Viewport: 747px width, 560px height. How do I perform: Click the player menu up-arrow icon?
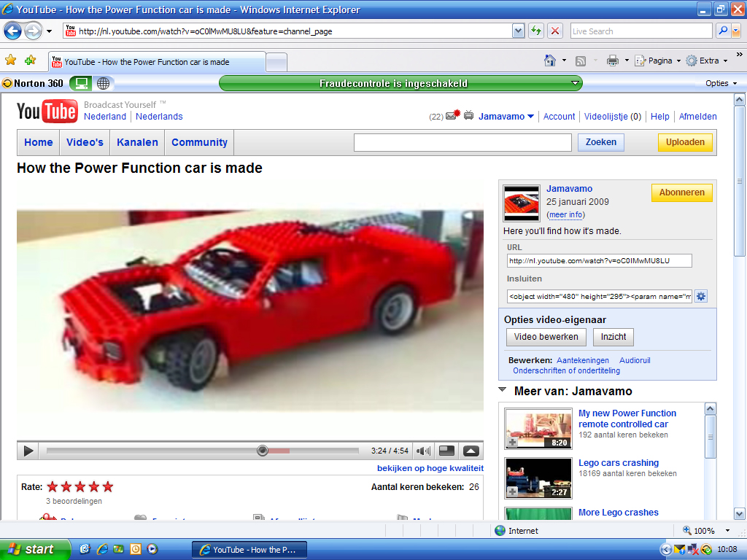tap(471, 451)
